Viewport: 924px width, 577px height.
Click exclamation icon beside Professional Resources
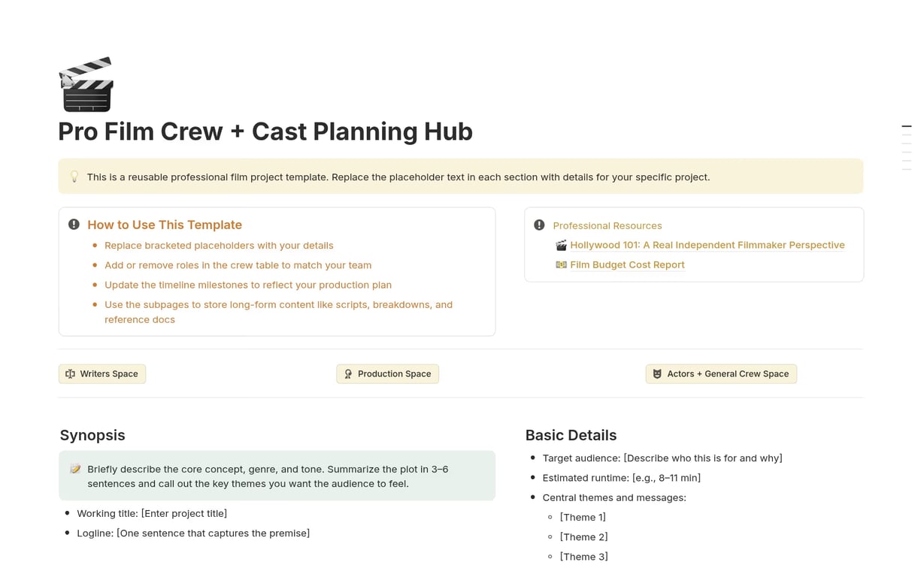pyautogui.click(x=539, y=225)
